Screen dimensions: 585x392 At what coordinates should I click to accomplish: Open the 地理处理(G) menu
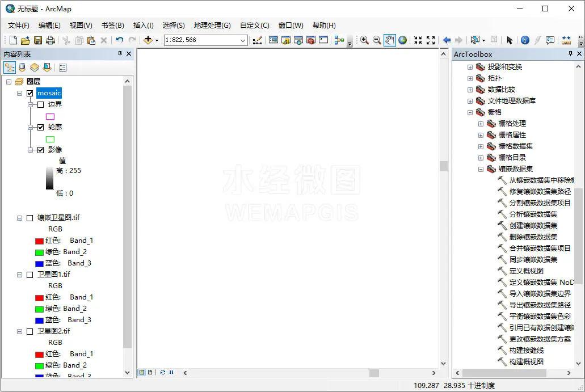(x=212, y=26)
